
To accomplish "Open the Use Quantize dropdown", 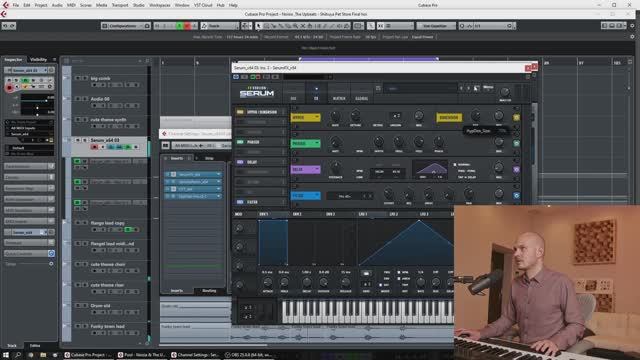I will (436, 26).
